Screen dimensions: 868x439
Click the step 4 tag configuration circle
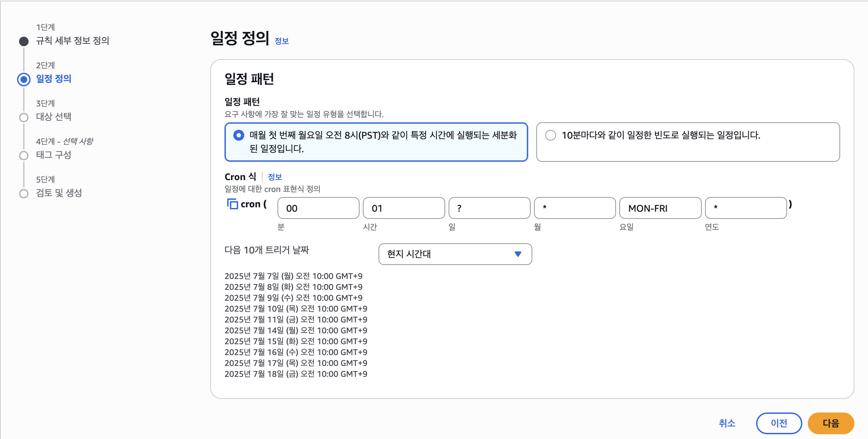(24, 156)
